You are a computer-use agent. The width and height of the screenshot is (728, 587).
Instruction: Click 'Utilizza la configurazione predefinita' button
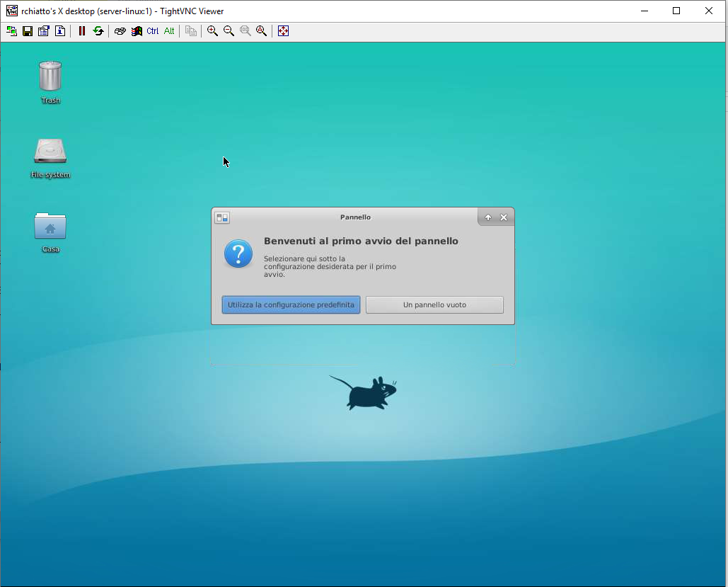[291, 305]
